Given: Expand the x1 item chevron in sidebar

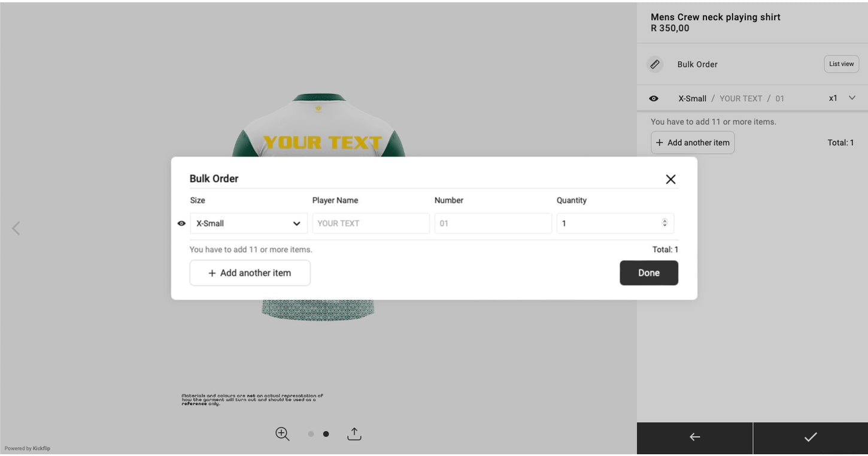Looking at the screenshot, I should point(852,98).
